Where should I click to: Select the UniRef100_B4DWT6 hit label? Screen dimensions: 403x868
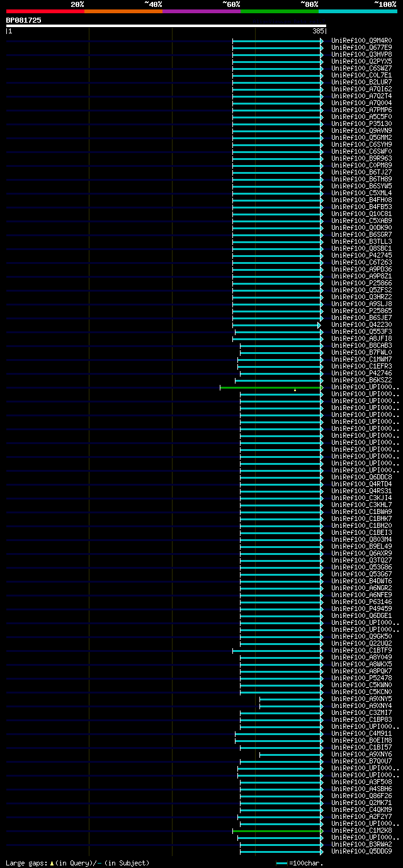pyautogui.click(x=361, y=581)
